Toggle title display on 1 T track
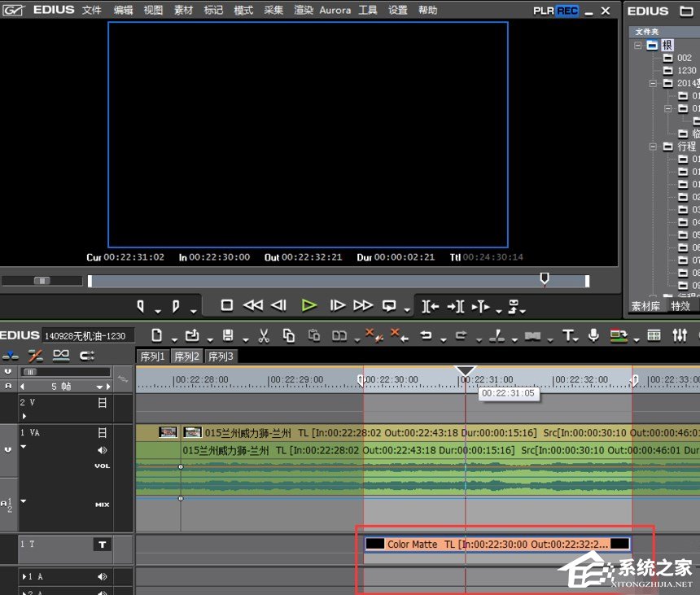This screenshot has width=700, height=595. [x=103, y=545]
